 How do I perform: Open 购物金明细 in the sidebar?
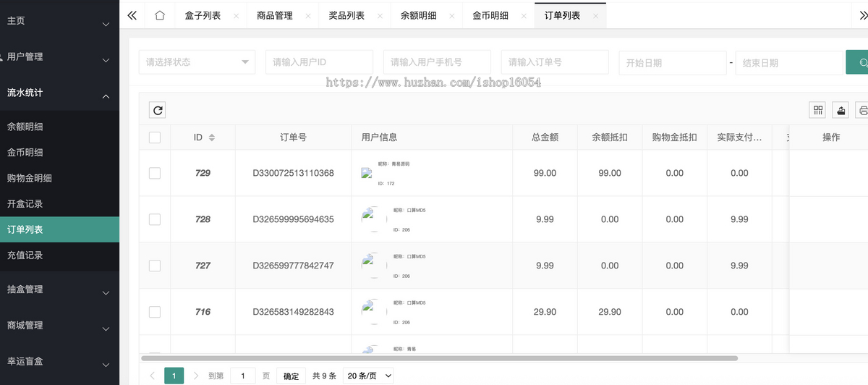pos(59,179)
